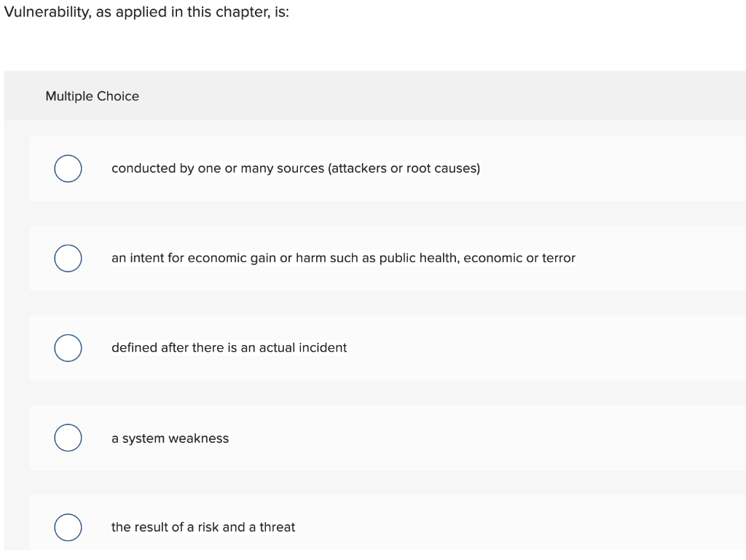Viewport: 746px width, 560px height.
Task: Click the gray header bar of the quiz panel
Action: [x=373, y=95]
